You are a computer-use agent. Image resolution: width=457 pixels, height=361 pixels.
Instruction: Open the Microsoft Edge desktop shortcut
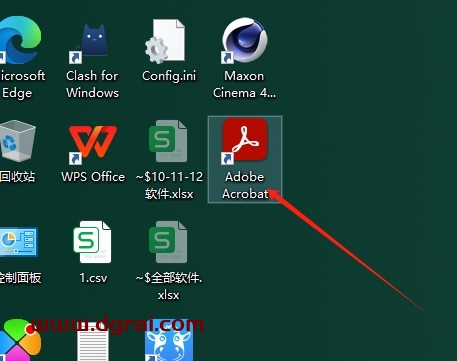click(20, 40)
